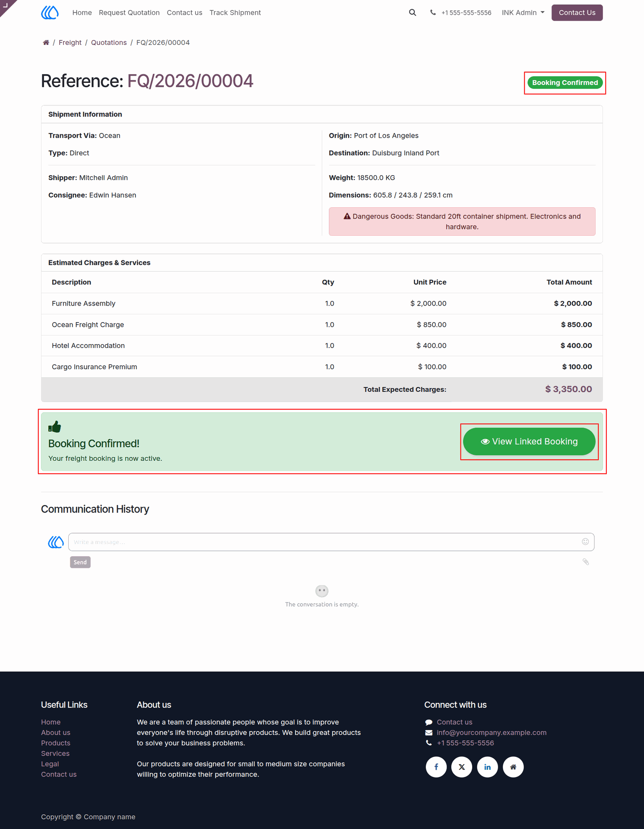Expand the INK Admin user dropdown
The image size is (644, 829).
(523, 13)
